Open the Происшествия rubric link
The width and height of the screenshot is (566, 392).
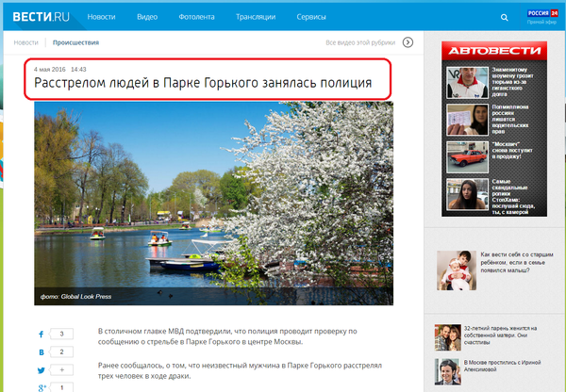76,42
